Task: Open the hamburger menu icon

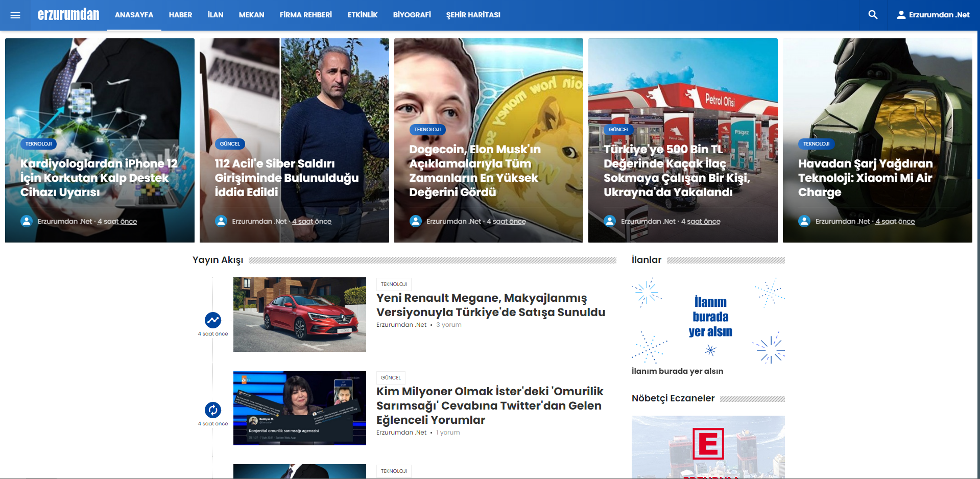Action: pyautogui.click(x=15, y=15)
